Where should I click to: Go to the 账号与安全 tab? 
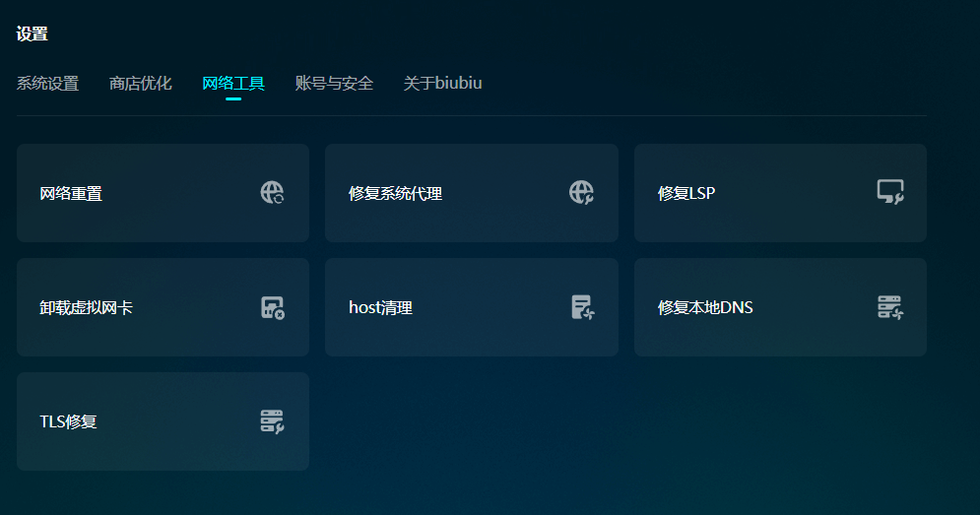(x=334, y=84)
